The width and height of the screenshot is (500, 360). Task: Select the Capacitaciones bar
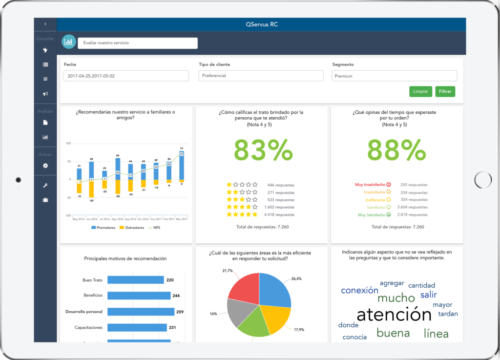[x=137, y=328]
